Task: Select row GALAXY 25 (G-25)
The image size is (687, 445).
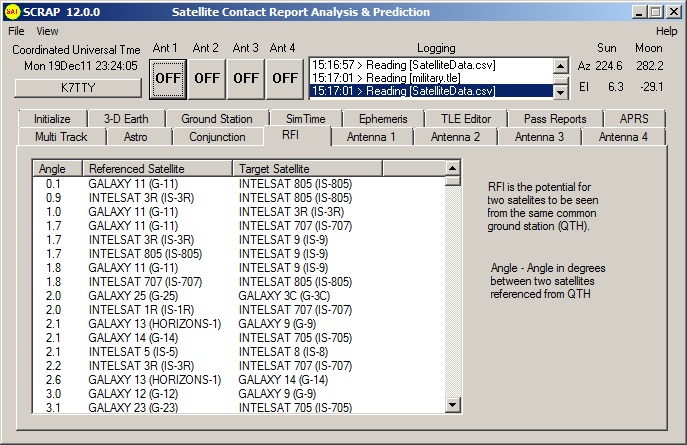Action: (x=239, y=296)
